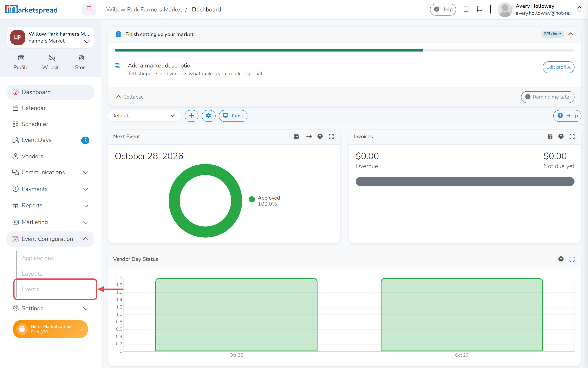The width and height of the screenshot is (588, 368).
Task: Open Events under Event Configuration
Action: click(x=55, y=289)
